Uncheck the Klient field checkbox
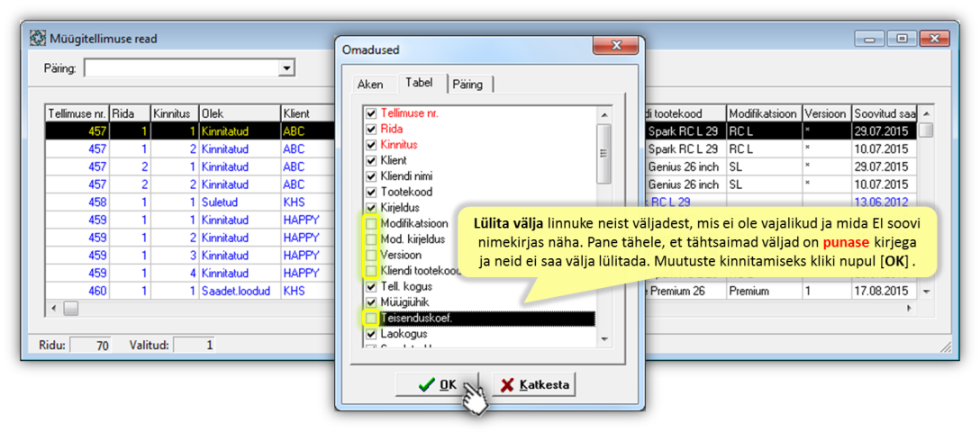This screenshot has height=432, width=980. coord(371,160)
